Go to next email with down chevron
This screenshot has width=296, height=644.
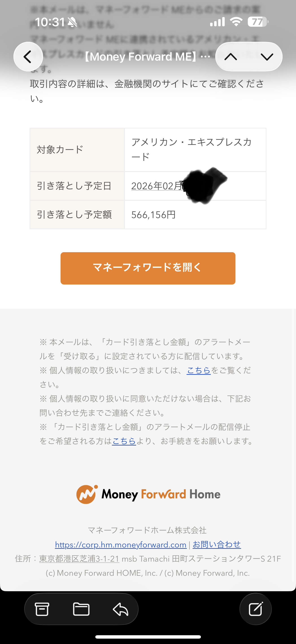coord(267,57)
